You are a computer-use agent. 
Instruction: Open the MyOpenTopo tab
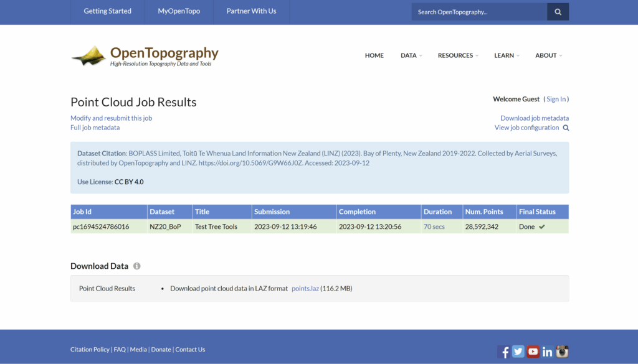point(179,11)
